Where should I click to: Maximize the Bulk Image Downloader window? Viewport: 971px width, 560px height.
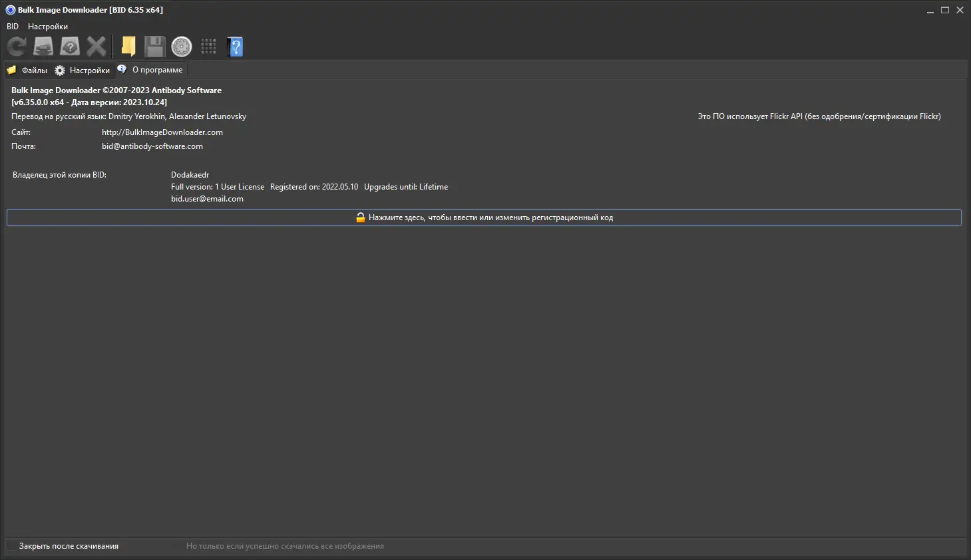(x=944, y=10)
